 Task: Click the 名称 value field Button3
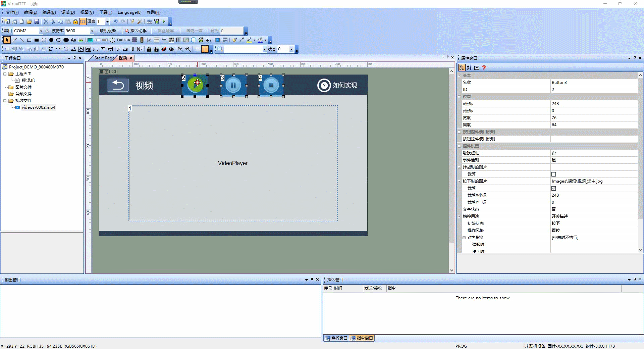coord(594,83)
